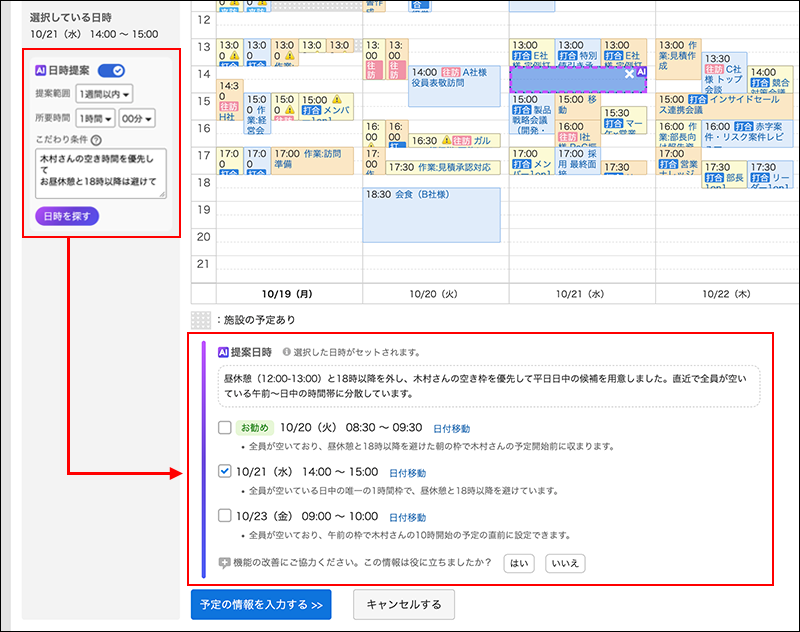Screen dimensions: 800x632
Task: Open the 15:00 移動 event on Wednesday
Action: [x=578, y=106]
